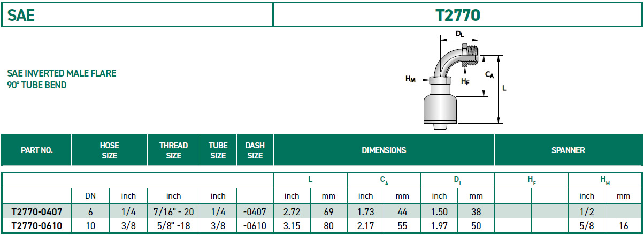Click the L mm value 80
The height and width of the screenshot is (235, 644).
point(329,226)
